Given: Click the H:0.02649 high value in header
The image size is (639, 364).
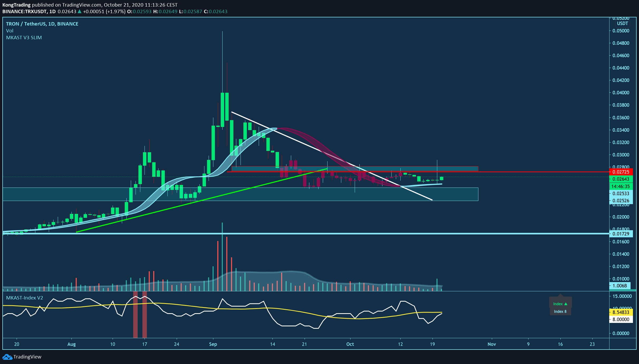Looking at the screenshot, I should (x=165, y=11).
